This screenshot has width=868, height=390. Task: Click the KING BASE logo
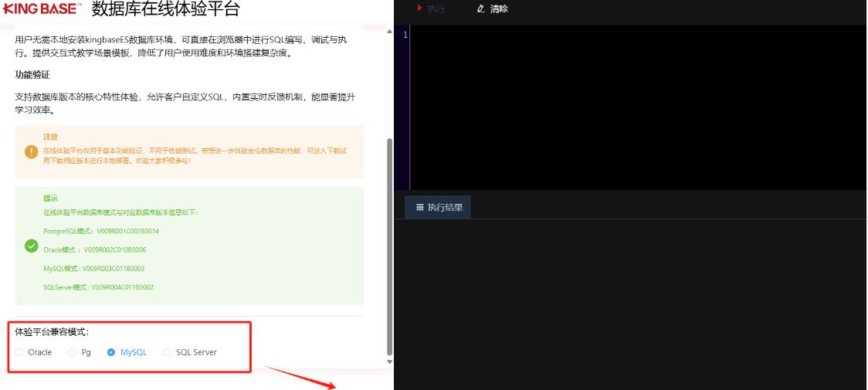coord(42,8)
